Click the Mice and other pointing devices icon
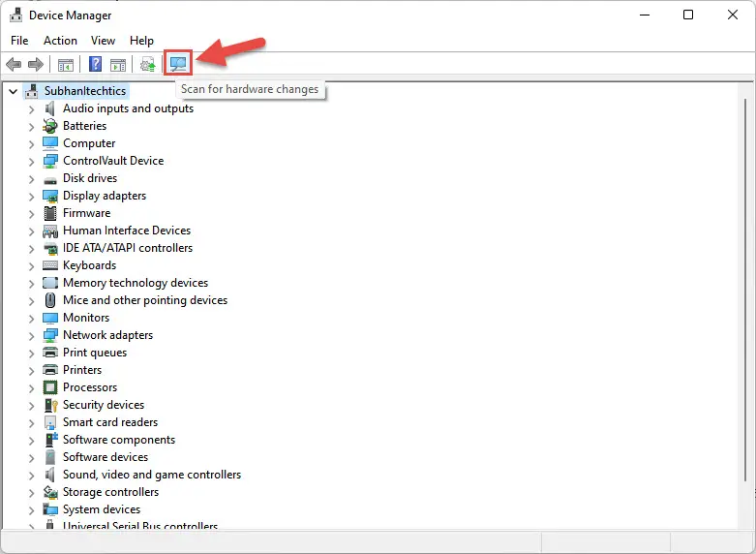Viewport: 756px width, 554px height. pos(50,300)
